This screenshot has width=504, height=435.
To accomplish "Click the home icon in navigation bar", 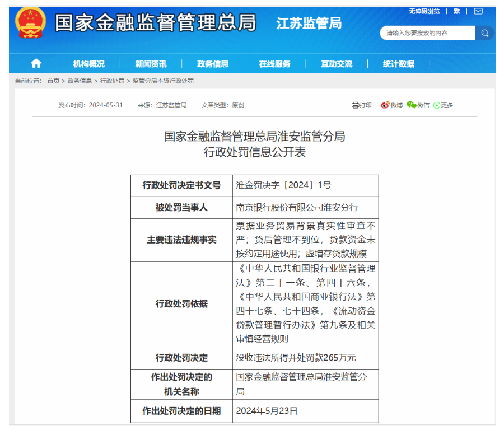I will point(36,63).
